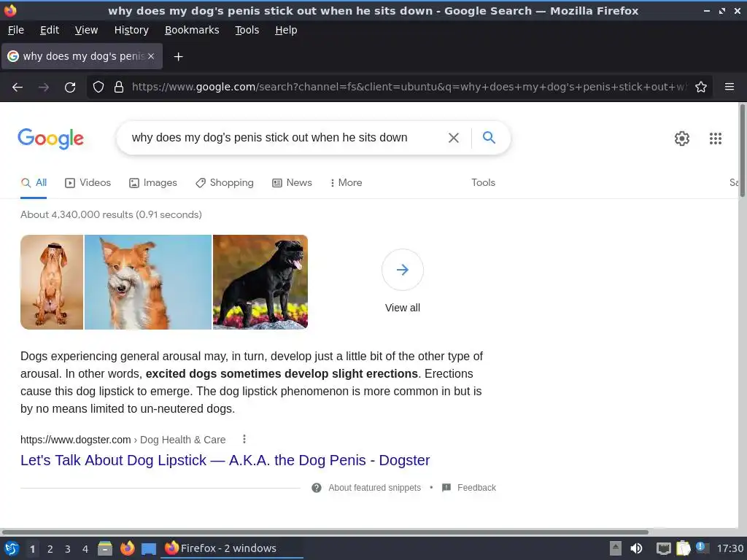Open the tracking protection shield
This screenshot has width=747, height=560.
98,87
